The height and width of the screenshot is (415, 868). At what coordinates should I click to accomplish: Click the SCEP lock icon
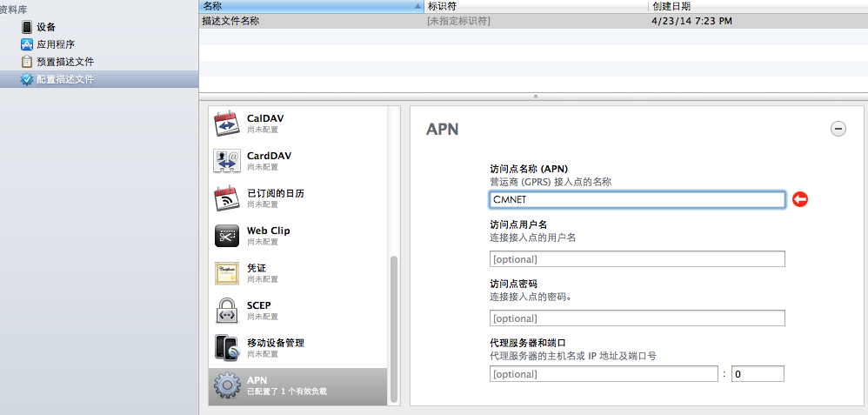coord(226,311)
